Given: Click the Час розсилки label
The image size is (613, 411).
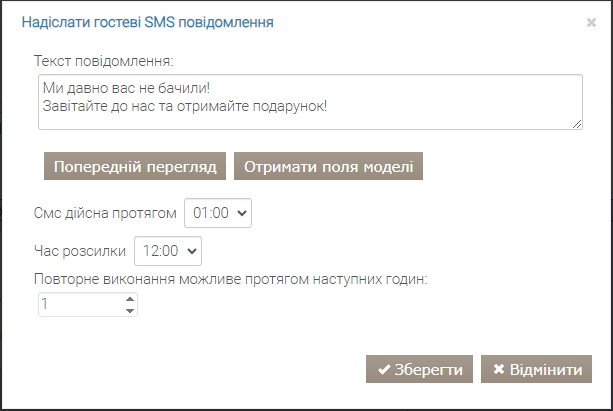Looking at the screenshot, I should pyautogui.click(x=80, y=251).
